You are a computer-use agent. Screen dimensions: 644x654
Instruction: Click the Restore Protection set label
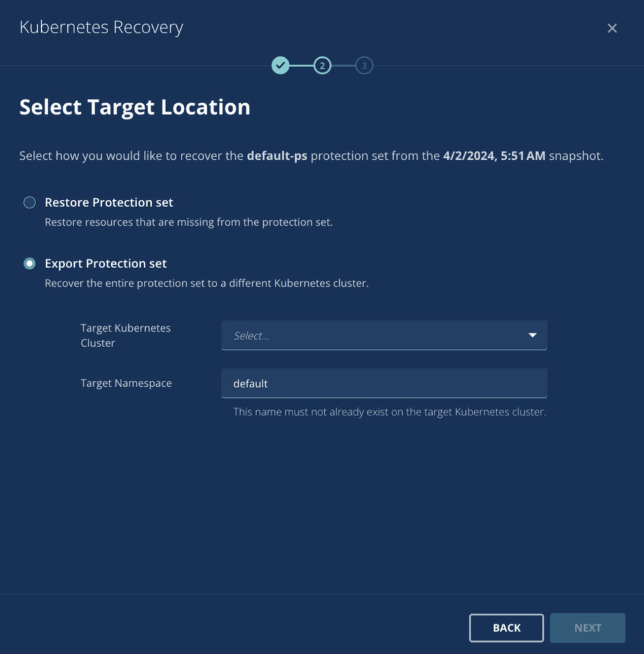(x=109, y=202)
